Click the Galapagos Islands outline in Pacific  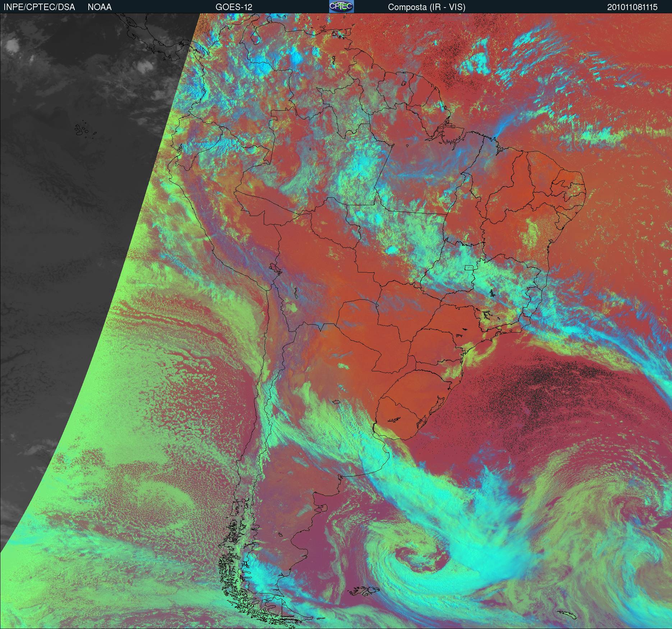tap(82, 130)
